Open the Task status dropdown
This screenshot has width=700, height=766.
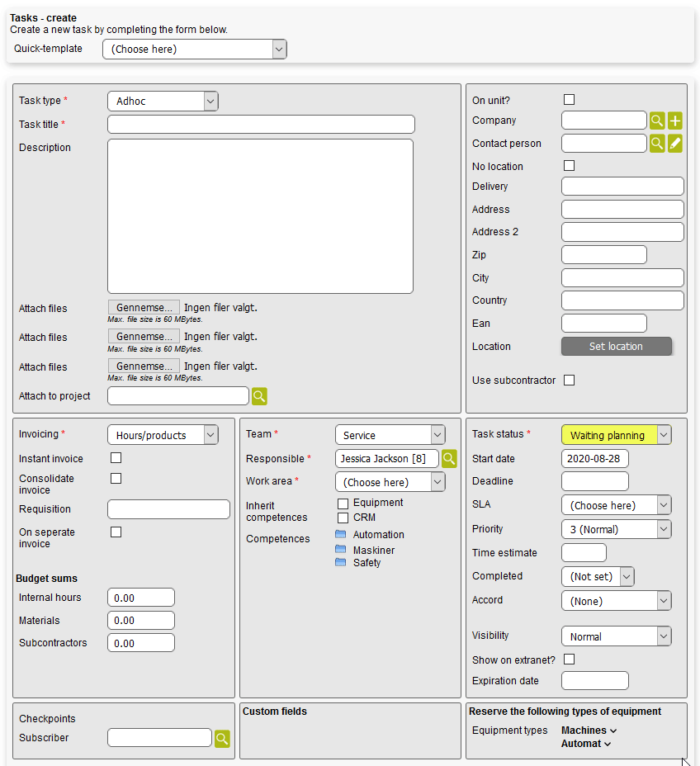[616, 435]
